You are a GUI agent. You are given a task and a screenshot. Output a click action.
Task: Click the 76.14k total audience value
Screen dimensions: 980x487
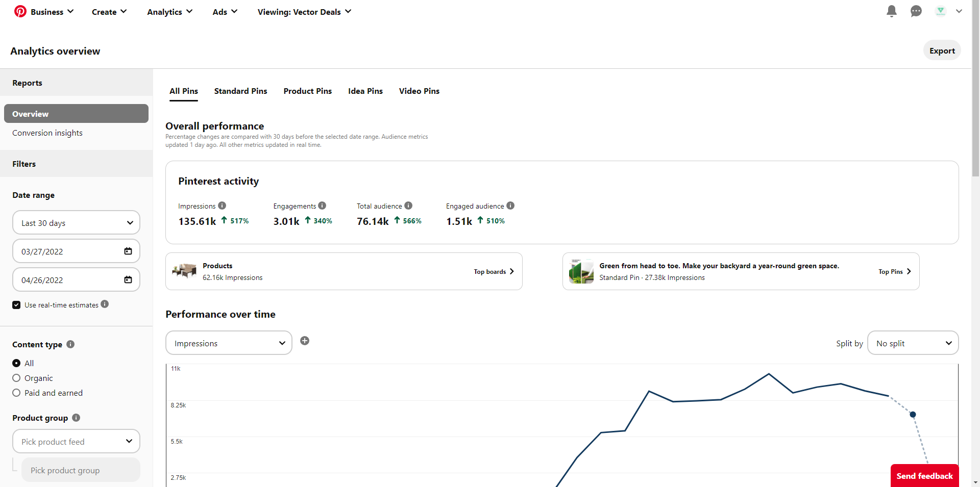[373, 221]
